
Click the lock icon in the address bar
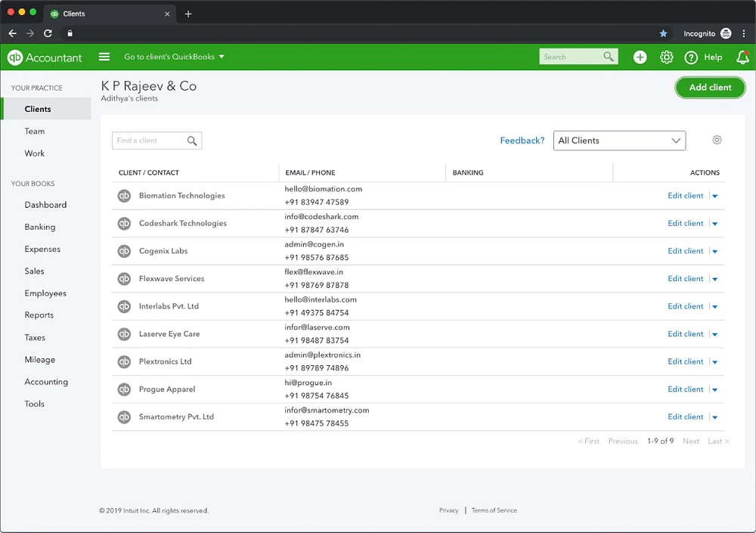tap(70, 33)
